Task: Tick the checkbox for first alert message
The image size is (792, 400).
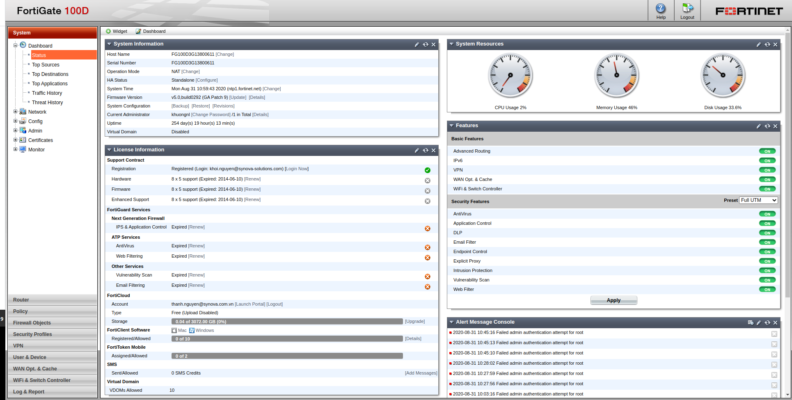Action: coord(774,332)
